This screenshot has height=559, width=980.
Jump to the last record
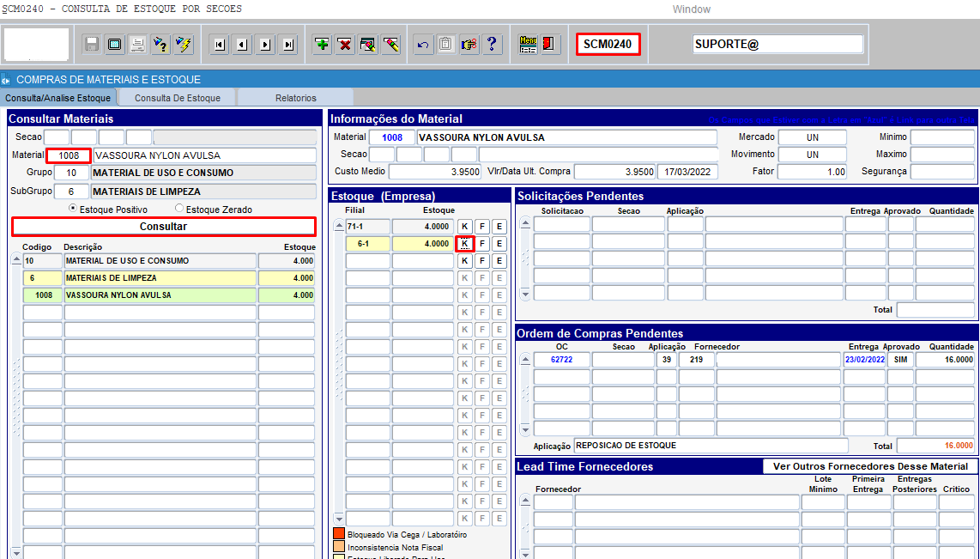click(x=288, y=45)
